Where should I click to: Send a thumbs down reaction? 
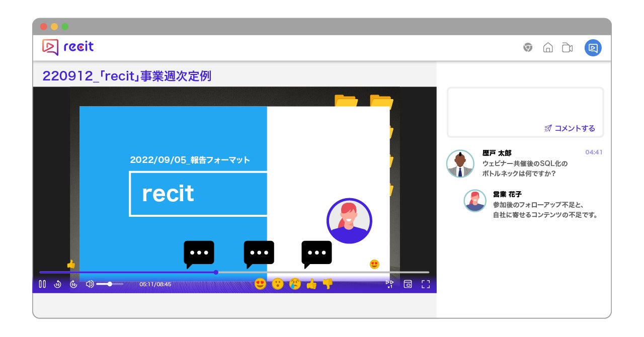pyautogui.click(x=328, y=284)
